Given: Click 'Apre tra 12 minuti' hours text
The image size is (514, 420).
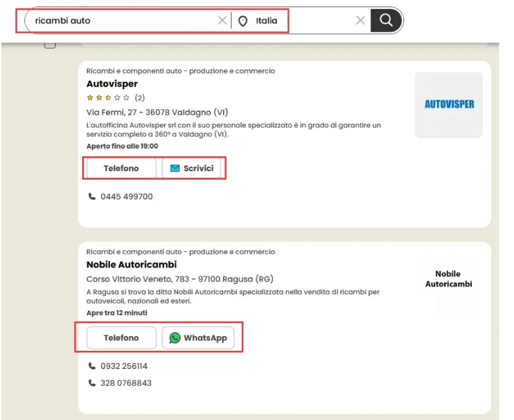Looking at the screenshot, I should pos(116,313).
